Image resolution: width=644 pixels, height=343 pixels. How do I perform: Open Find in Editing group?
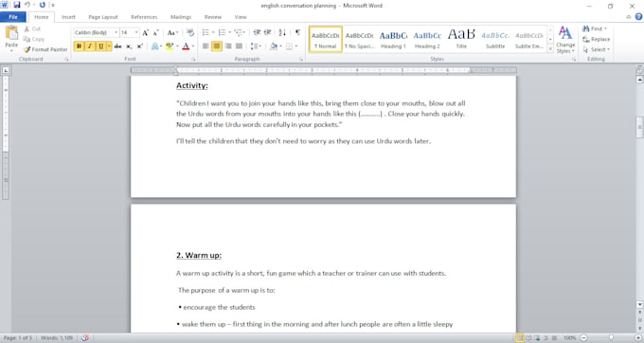point(595,28)
